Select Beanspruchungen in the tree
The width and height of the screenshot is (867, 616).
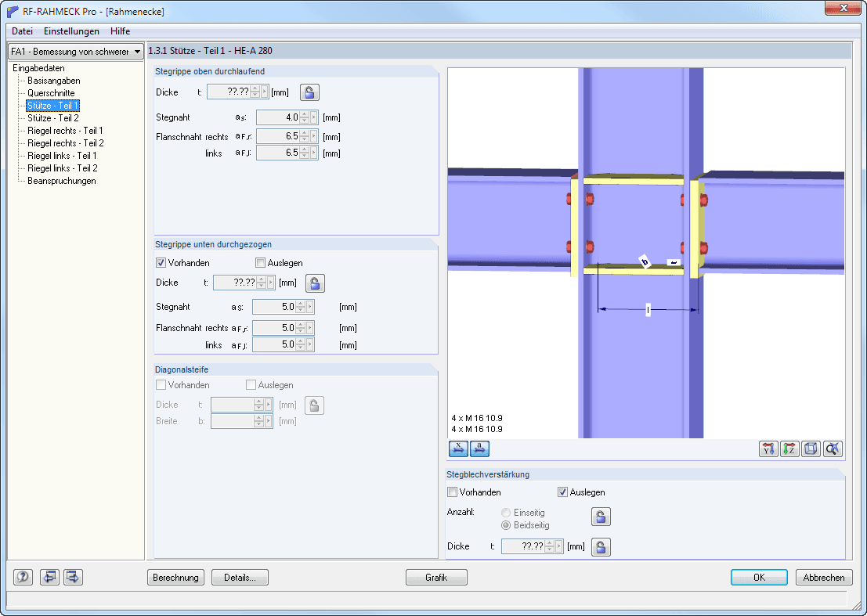61,181
